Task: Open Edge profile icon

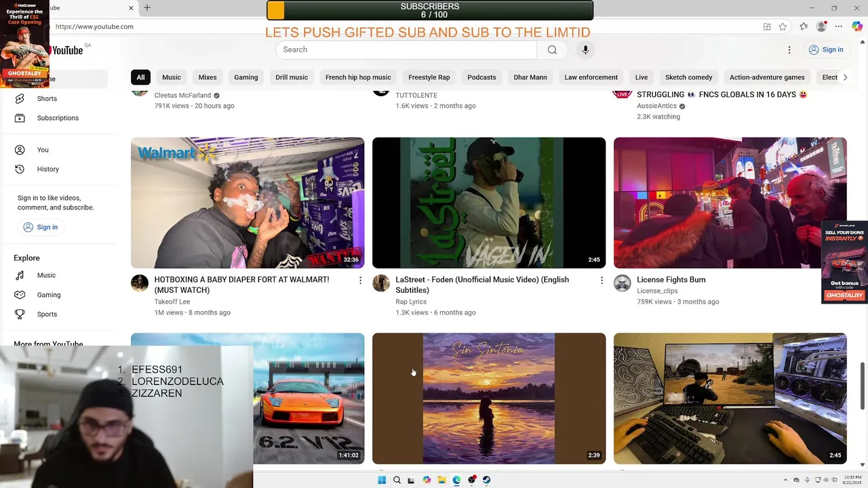Action: tap(822, 26)
